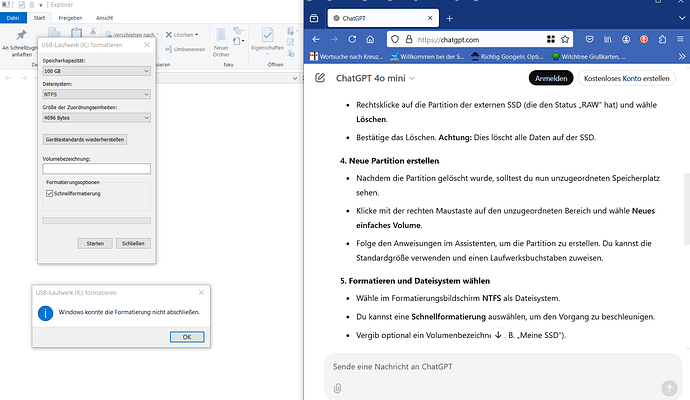The height and width of the screenshot is (400, 690).
Task: Open the Speicherkapazität 100 GB dropdown
Action: click(96, 71)
